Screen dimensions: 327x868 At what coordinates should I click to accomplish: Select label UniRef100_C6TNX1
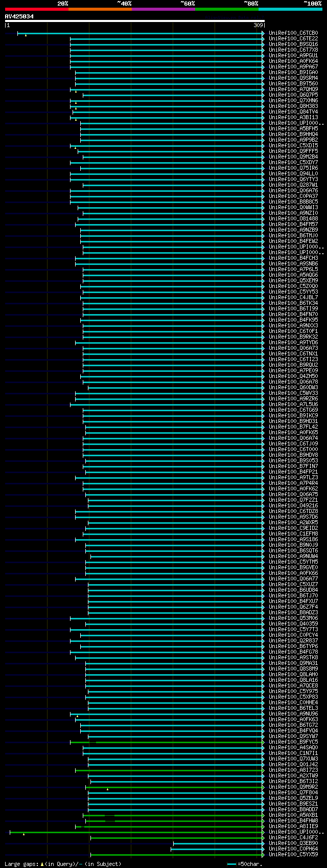click(293, 354)
